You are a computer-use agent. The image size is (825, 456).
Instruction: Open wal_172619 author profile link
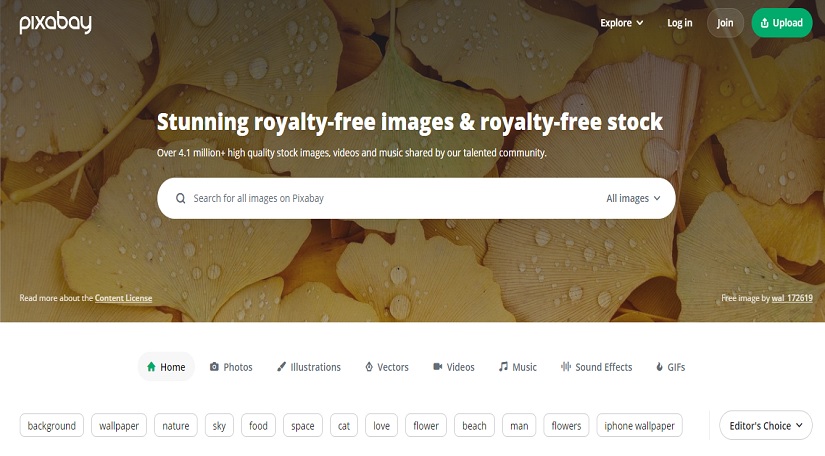click(x=792, y=298)
